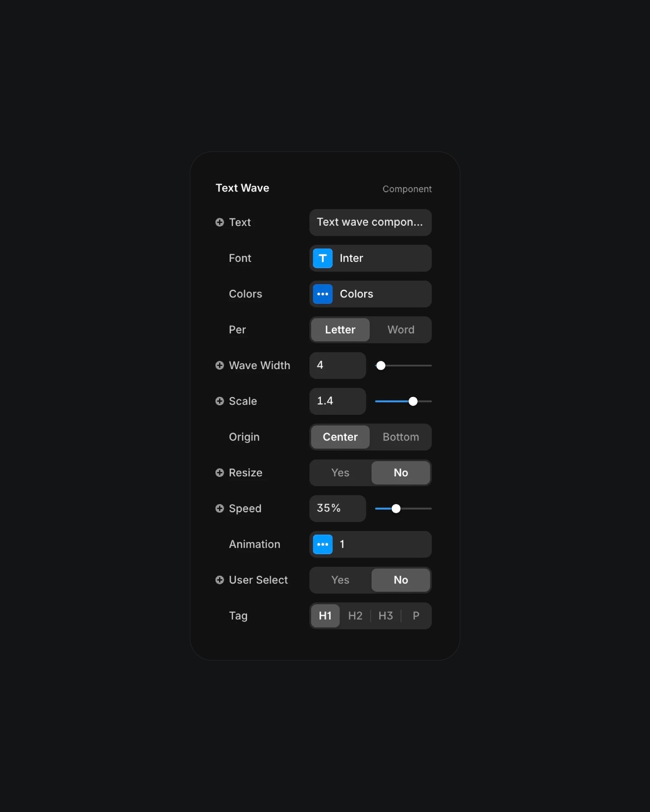Toggle User Select option to Yes
Screen dimensions: 650x812
[x=340, y=580]
